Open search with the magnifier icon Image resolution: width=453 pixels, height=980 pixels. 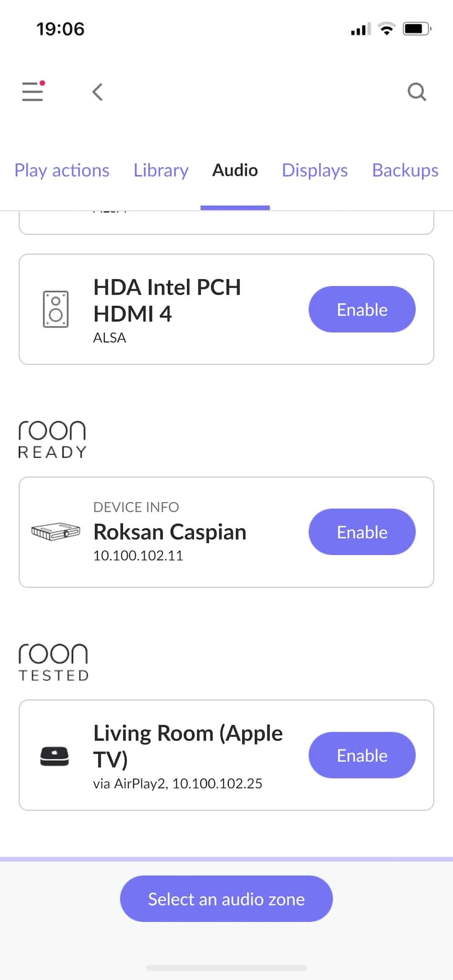(416, 92)
